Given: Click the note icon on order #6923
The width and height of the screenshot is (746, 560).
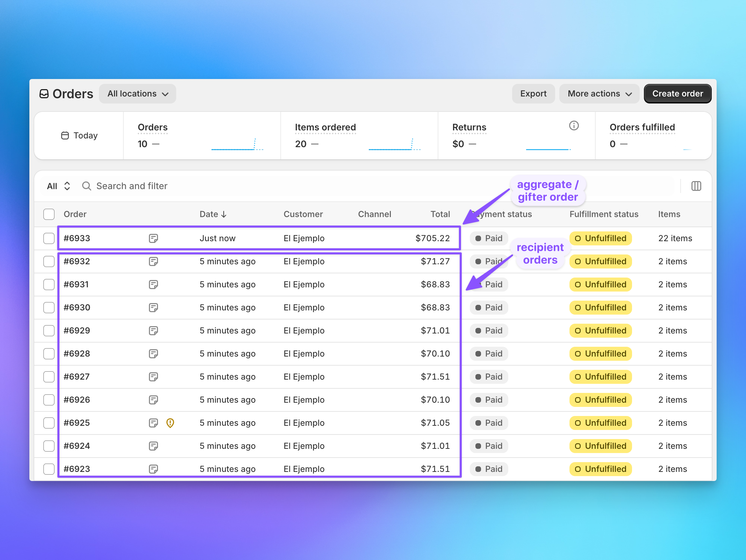Looking at the screenshot, I should tap(154, 469).
